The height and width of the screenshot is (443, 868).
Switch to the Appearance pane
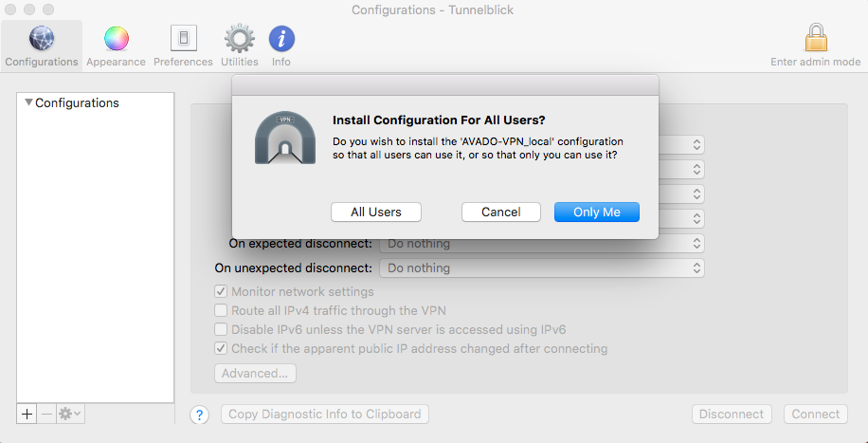click(116, 46)
